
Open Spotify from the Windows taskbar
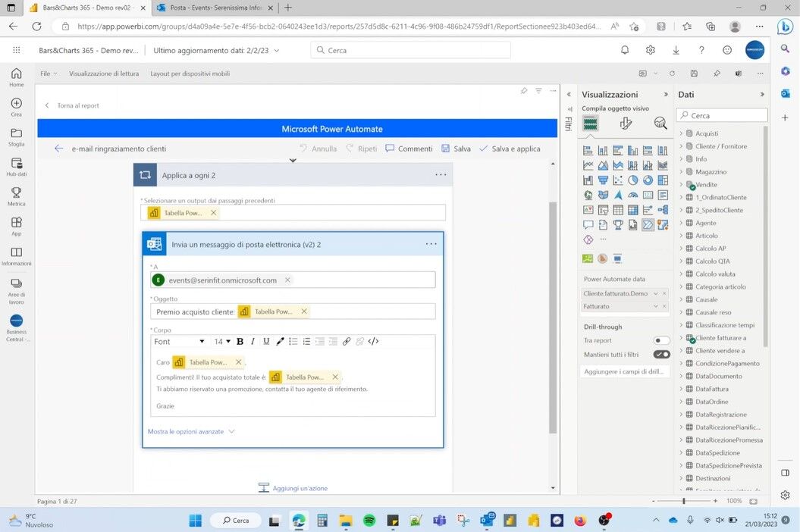(x=369, y=521)
